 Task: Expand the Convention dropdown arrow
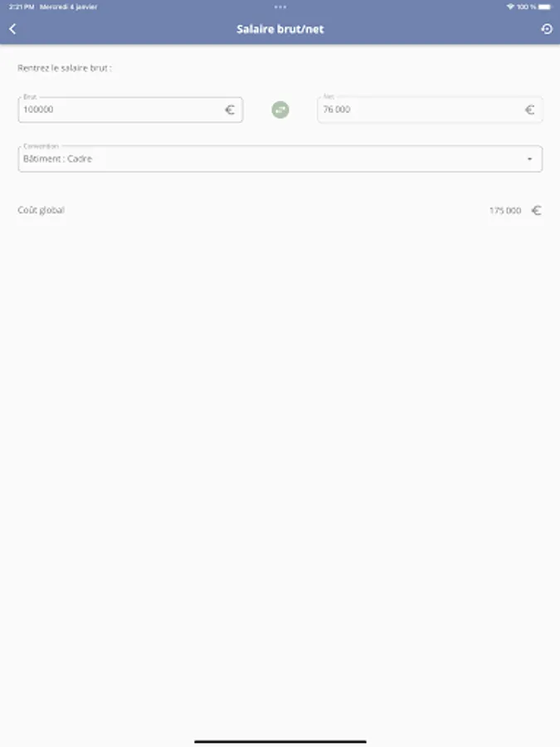tap(529, 159)
